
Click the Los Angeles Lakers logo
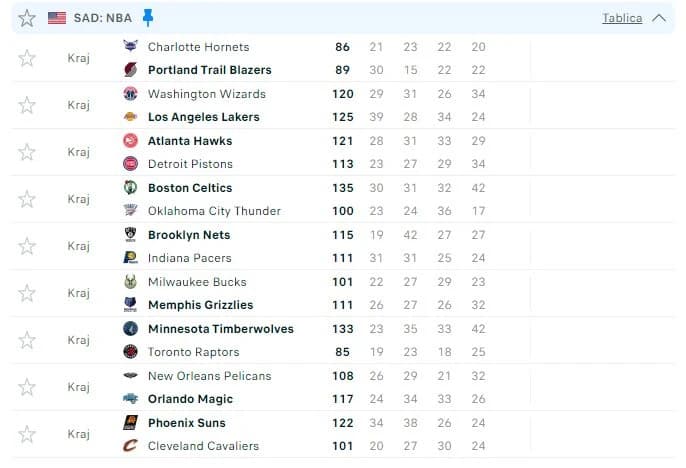(x=130, y=117)
